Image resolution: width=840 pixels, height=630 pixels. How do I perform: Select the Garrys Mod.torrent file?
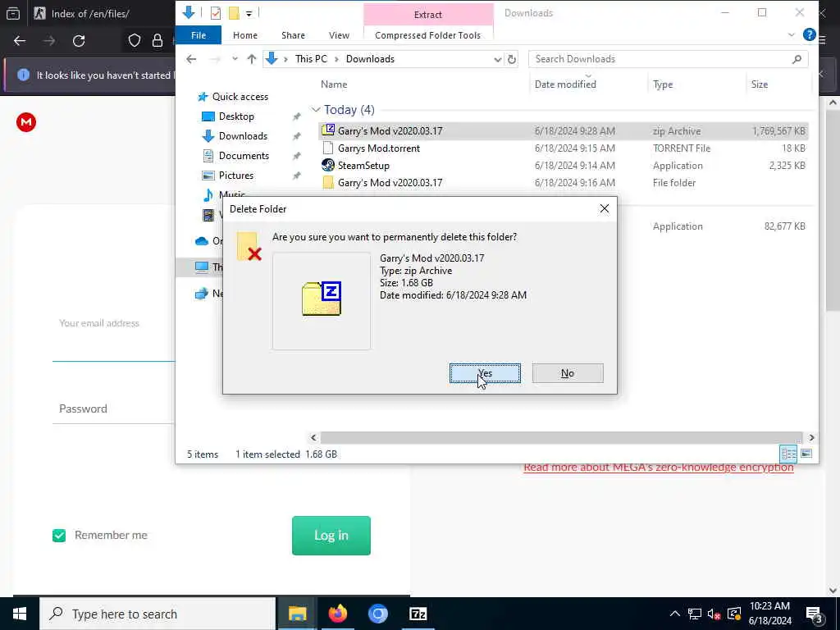pos(378,148)
